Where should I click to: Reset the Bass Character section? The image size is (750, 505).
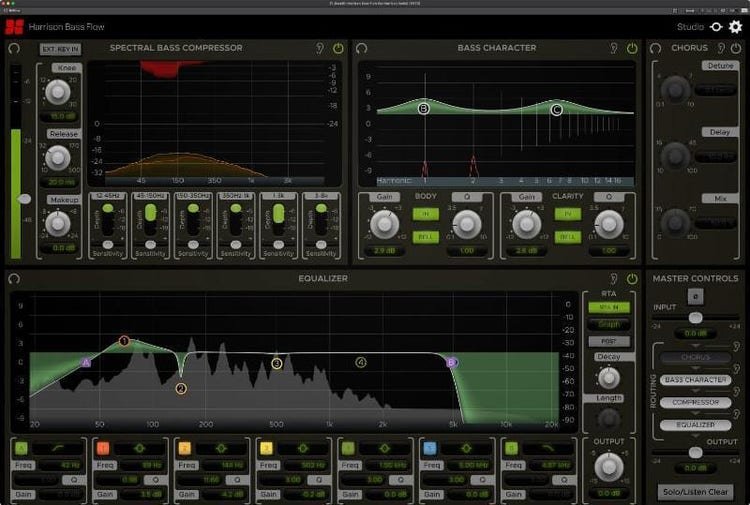tap(362, 48)
